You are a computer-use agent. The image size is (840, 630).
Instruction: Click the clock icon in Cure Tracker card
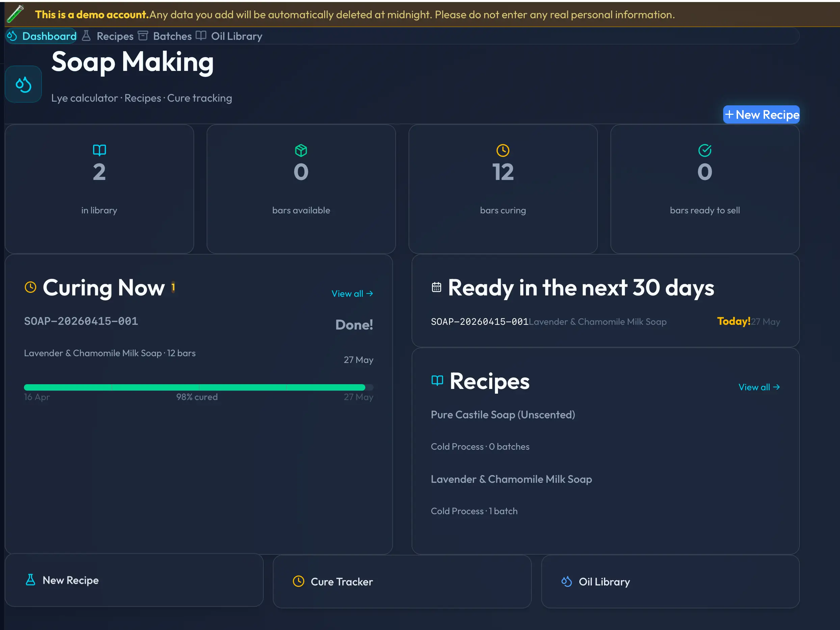[298, 581]
